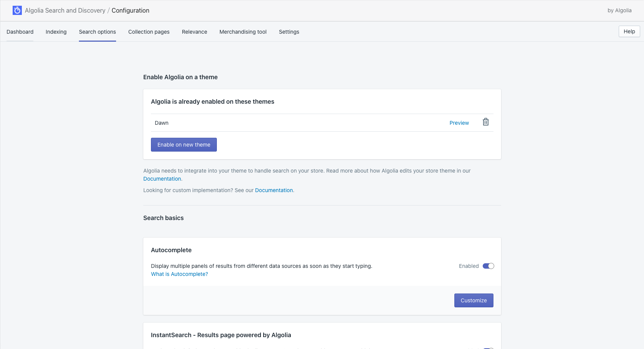Click the Dawn theme name
This screenshot has width=644, height=349.
[x=162, y=123]
